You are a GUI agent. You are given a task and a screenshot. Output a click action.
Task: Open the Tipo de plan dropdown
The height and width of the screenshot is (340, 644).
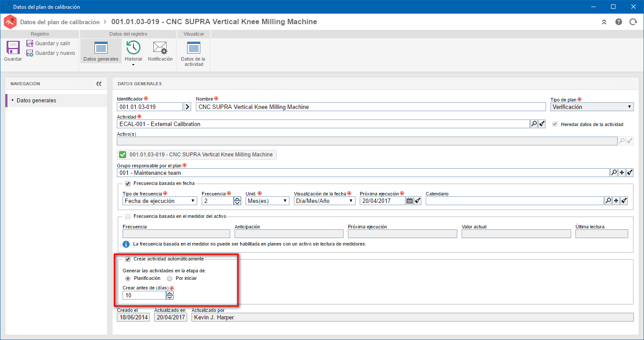pos(592,107)
